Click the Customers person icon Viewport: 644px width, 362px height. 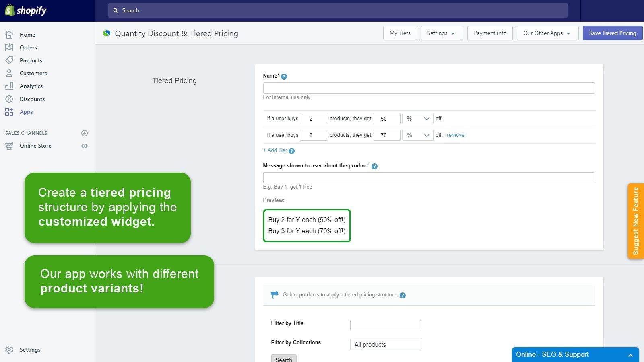click(9, 73)
